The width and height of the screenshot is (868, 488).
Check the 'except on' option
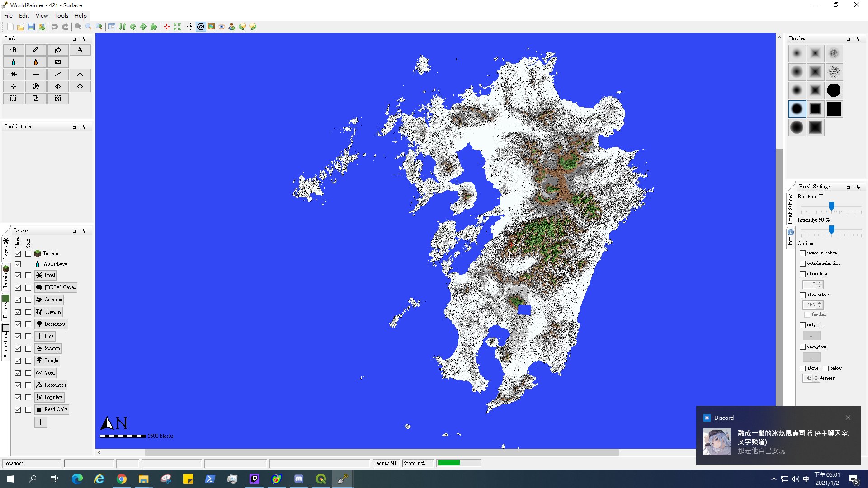802,347
